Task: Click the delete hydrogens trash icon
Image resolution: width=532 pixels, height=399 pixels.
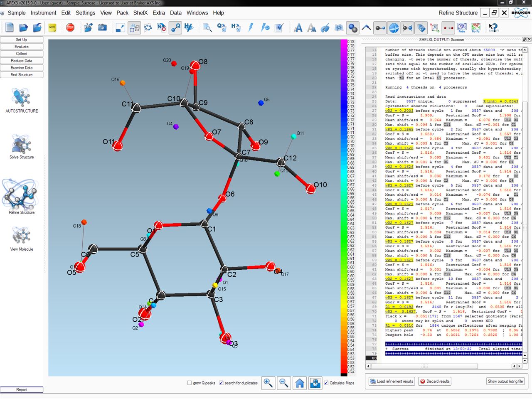Action: [236, 28]
